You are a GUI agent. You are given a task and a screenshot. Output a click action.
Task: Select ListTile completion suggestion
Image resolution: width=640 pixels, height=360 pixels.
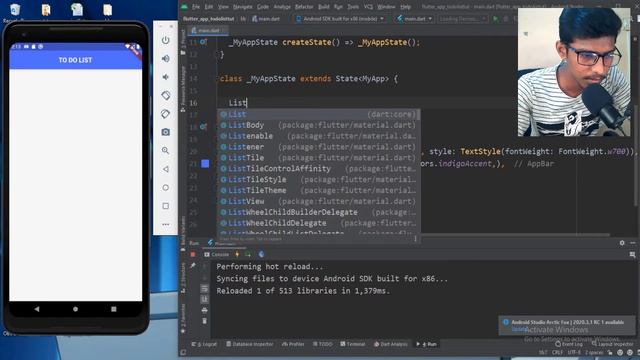(318, 158)
